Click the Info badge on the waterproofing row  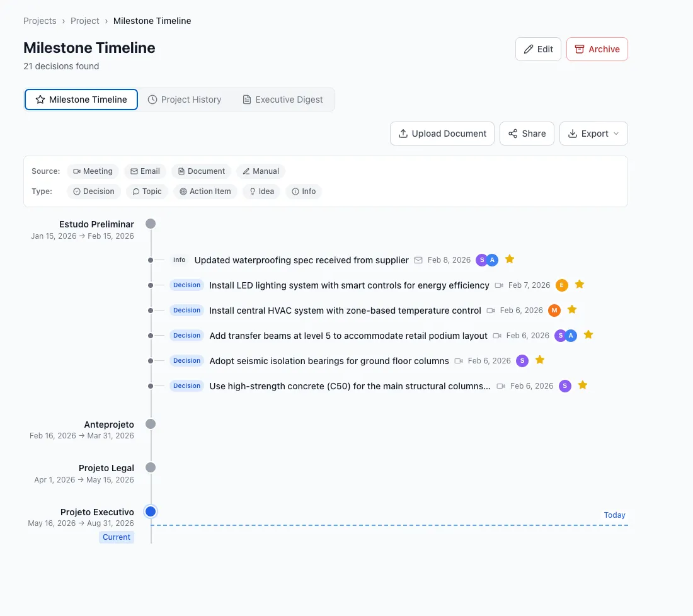click(180, 260)
